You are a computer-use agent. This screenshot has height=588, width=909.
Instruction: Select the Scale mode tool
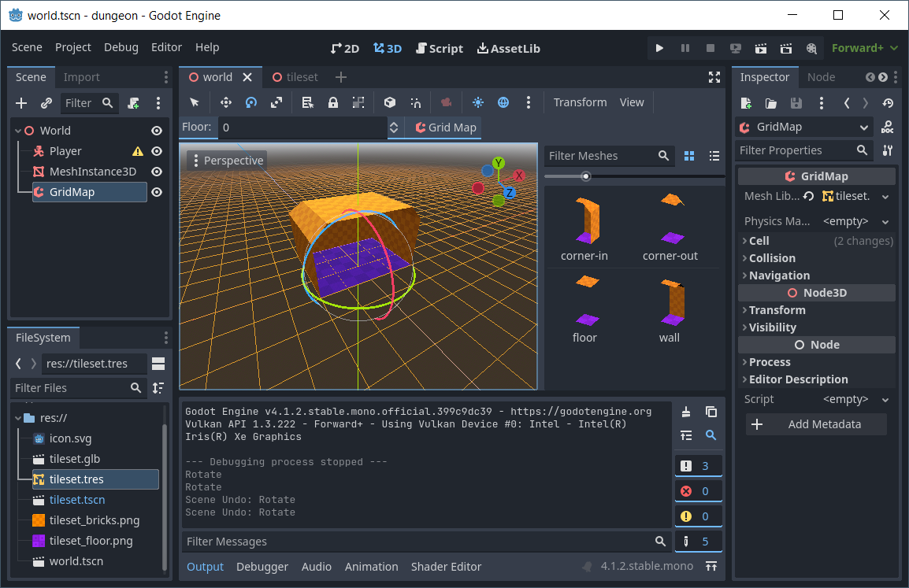pyautogui.click(x=276, y=102)
